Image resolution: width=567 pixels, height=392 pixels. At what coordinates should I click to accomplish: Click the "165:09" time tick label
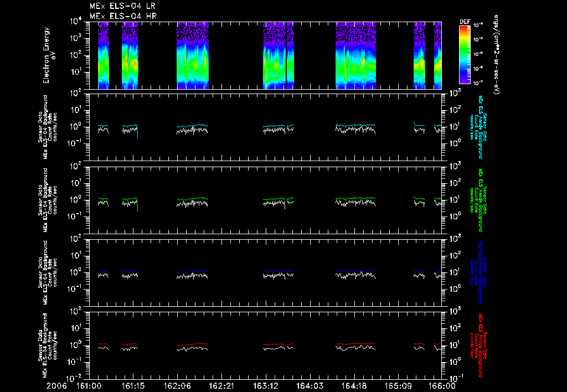pos(398,386)
